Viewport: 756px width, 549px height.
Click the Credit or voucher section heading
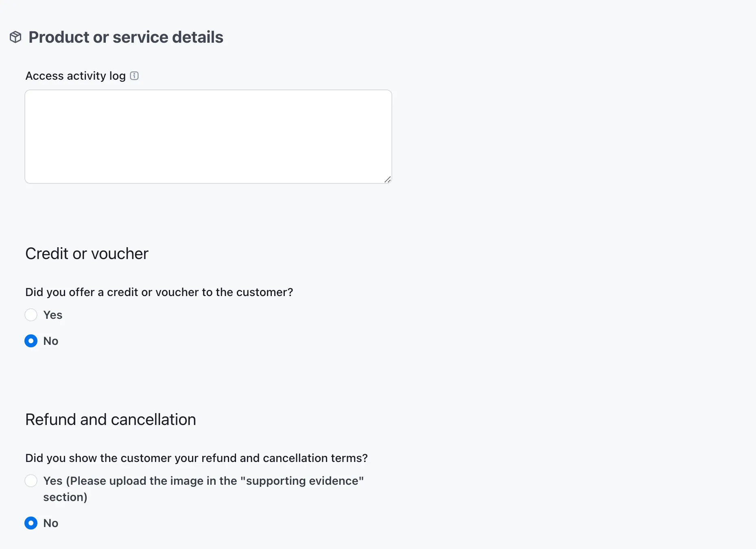click(x=87, y=253)
